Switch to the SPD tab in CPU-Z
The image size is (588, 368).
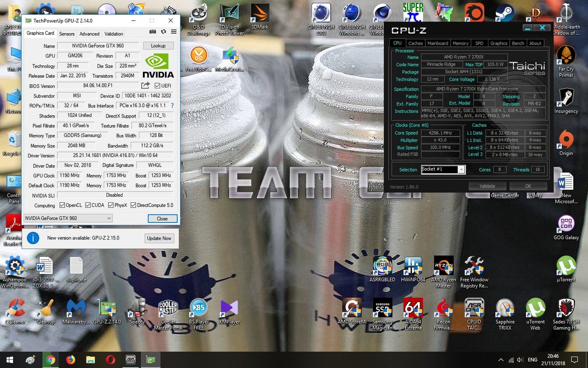click(479, 43)
